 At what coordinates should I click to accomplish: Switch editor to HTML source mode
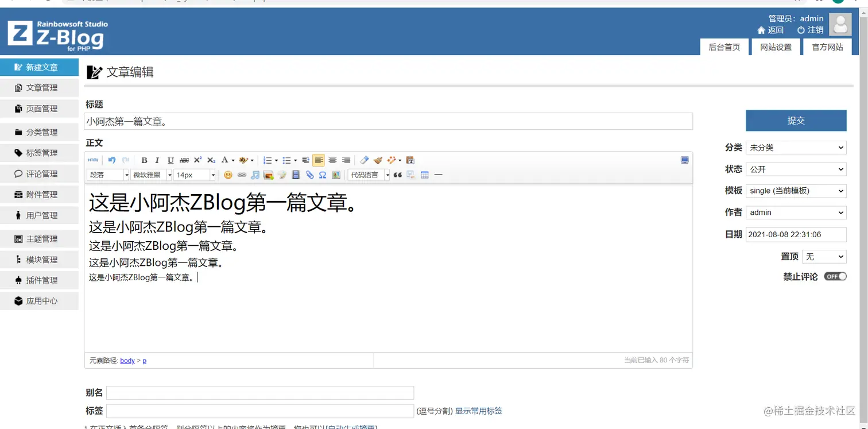pyautogui.click(x=93, y=160)
